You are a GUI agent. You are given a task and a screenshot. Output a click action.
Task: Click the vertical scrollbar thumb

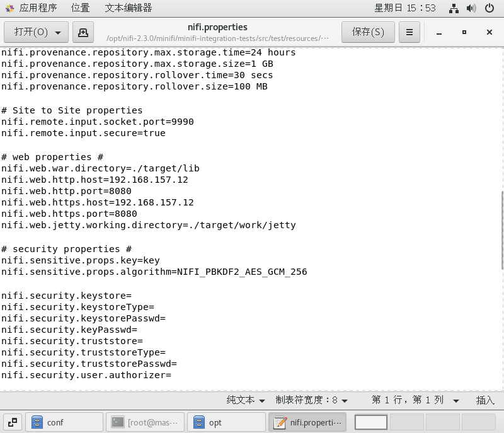[x=502, y=230]
